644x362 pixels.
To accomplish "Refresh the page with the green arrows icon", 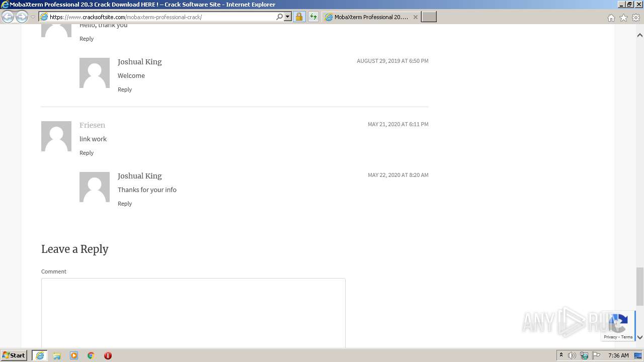I will (x=313, y=17).
